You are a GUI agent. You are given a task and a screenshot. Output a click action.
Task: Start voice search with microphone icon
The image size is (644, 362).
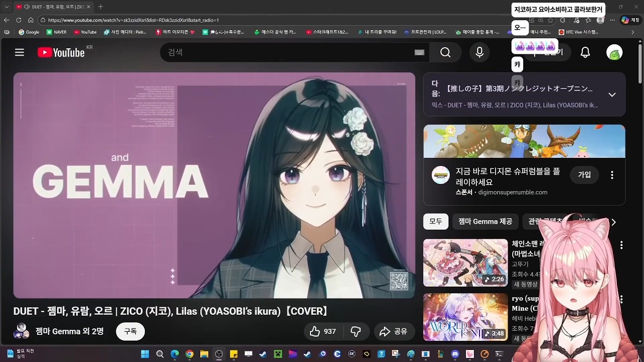[479, 52]
